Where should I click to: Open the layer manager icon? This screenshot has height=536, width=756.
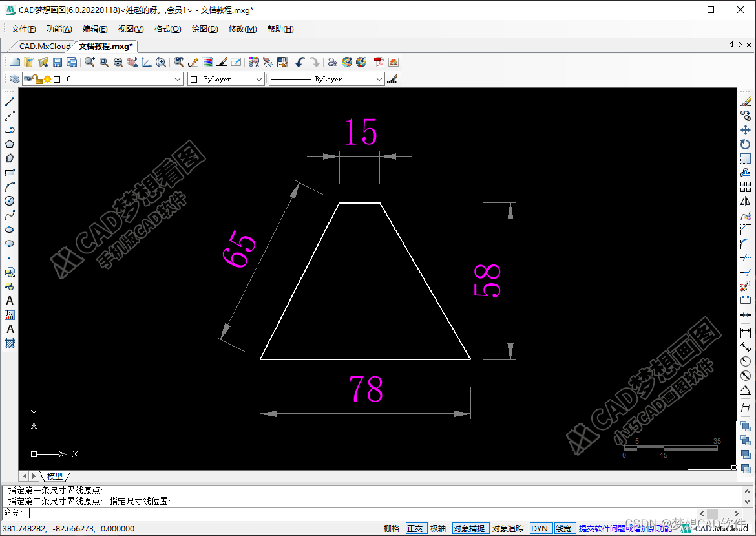(15, 79)
